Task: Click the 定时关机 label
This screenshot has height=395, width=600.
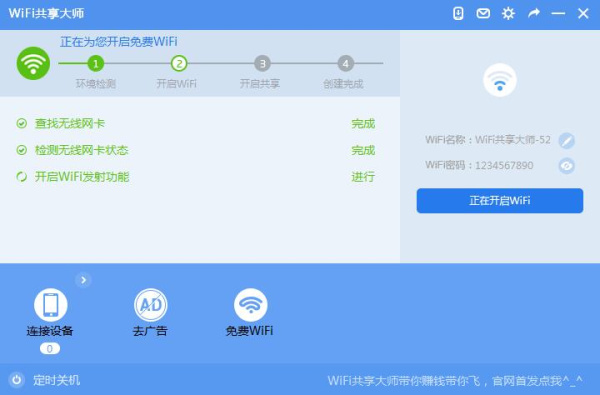Action: coord(57,380)
